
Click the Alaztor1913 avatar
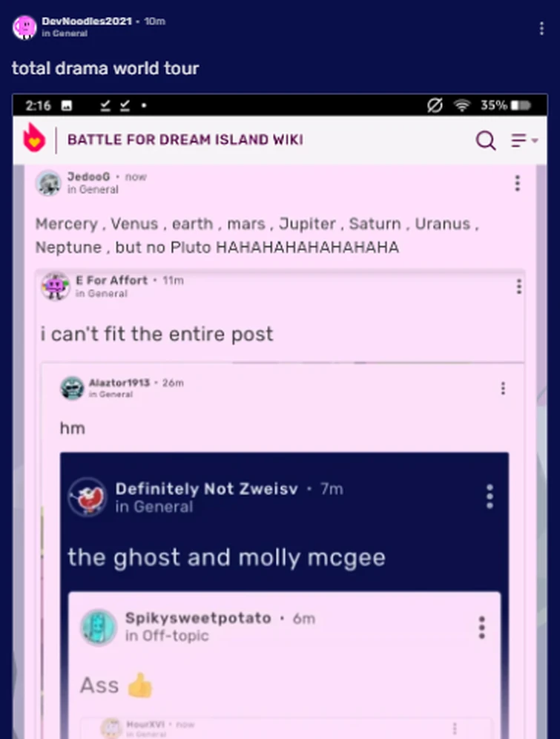click(72, 388)
